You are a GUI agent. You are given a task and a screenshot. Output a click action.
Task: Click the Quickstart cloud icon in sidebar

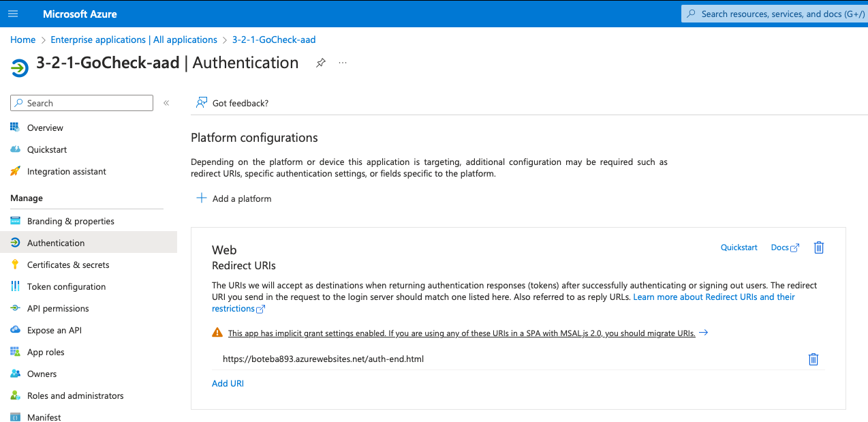pyautogui.click(x=15, y=149)
